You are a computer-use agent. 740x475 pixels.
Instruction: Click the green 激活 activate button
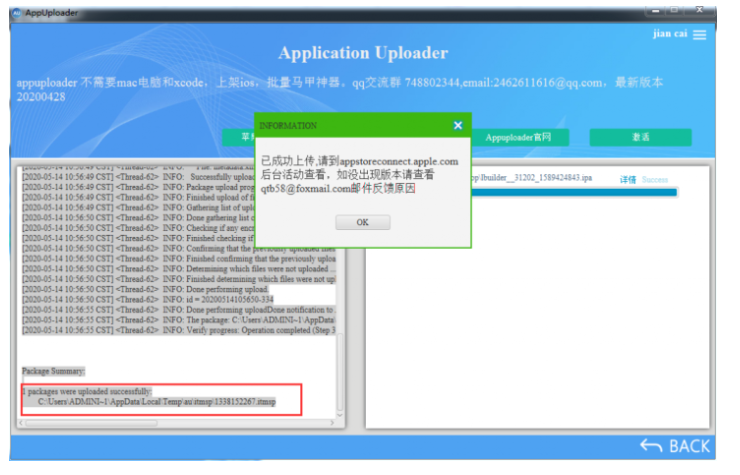point(640,137)
